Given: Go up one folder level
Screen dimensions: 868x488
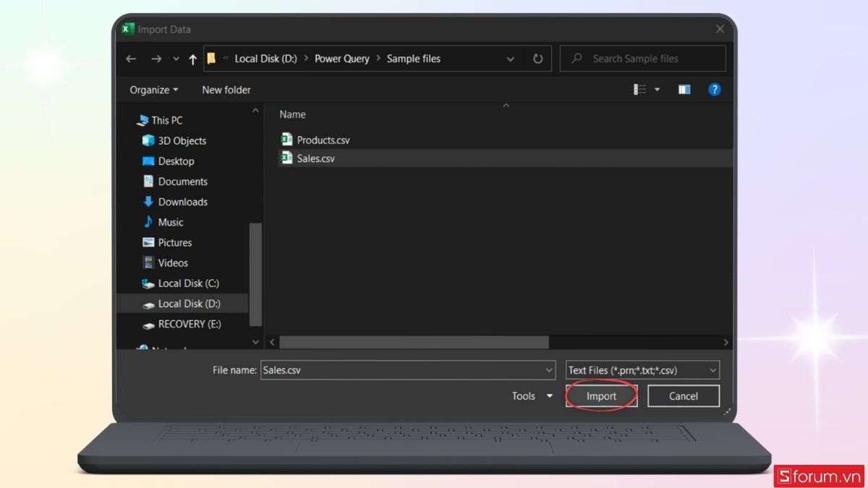Looking at the screenshot, I should point(192,59).
